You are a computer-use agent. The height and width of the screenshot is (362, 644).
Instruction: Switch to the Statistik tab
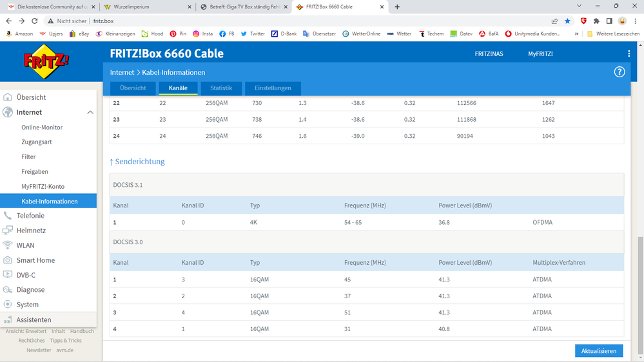[x=221, y=88]
